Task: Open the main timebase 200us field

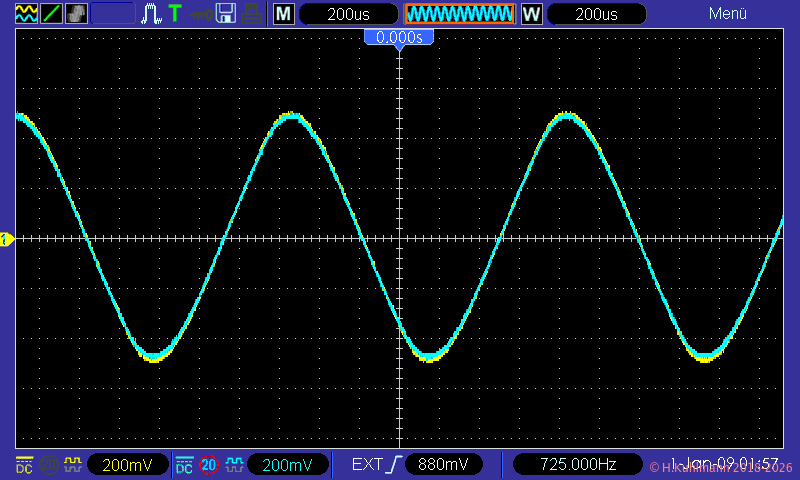Action: click(x=345, y=14)
